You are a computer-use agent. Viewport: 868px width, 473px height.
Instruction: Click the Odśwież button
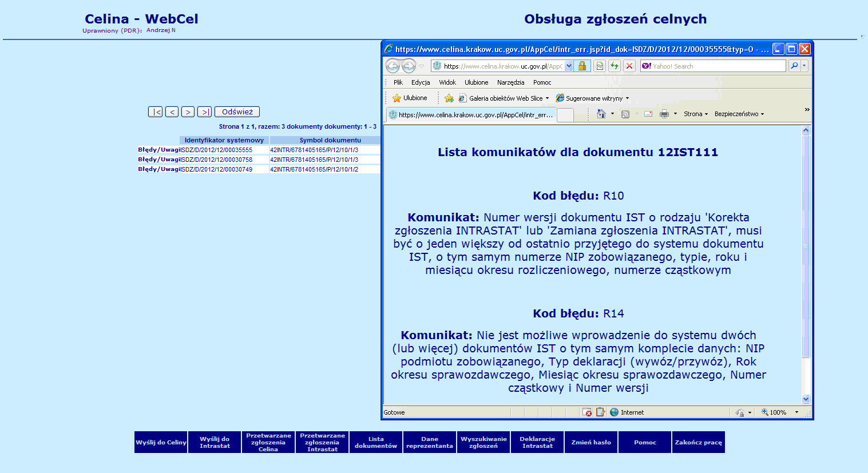coord(237,112)
